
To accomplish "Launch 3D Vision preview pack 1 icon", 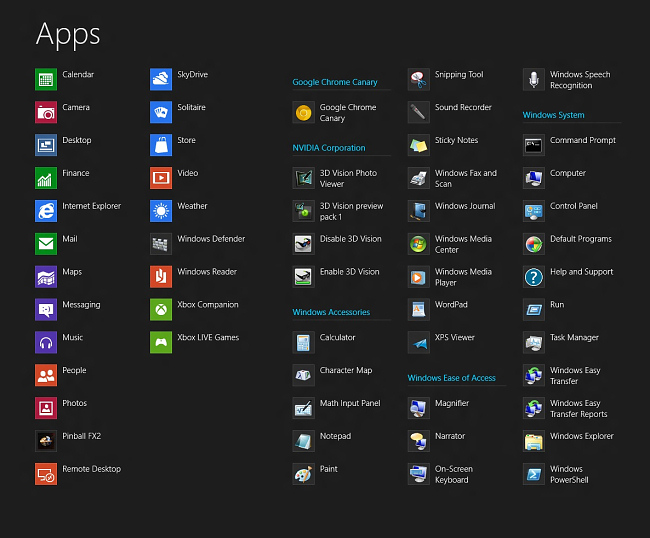I will point(303,211).
